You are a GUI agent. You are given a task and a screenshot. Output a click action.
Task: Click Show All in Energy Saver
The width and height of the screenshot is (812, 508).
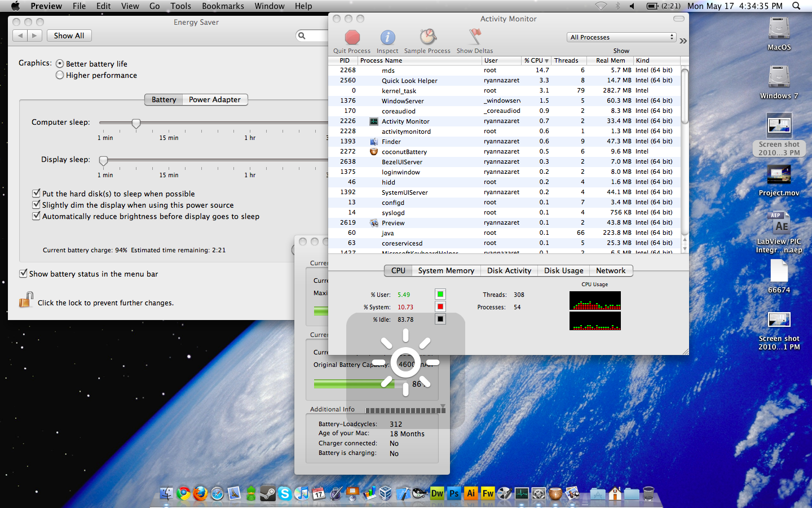click(x=69, y=36)
